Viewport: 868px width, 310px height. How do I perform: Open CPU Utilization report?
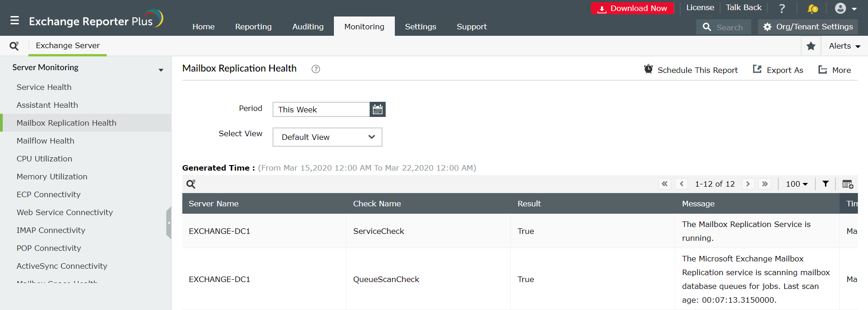coord(44,159)
